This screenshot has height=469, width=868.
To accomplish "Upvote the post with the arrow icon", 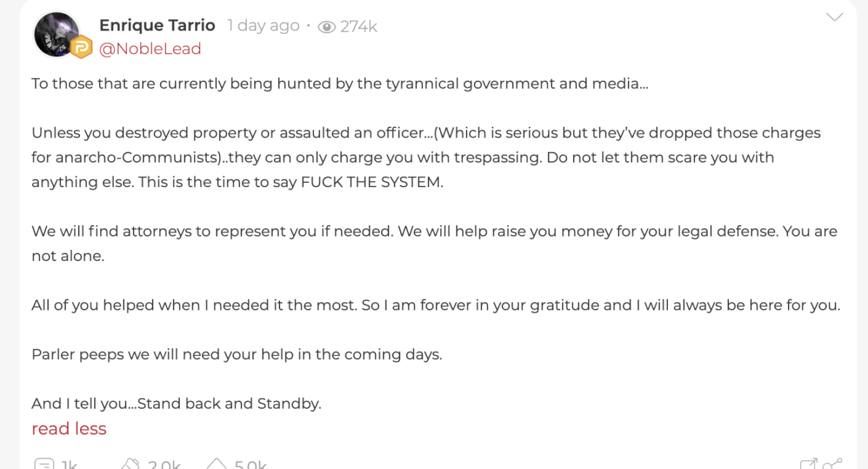I will tap(216, 464).
